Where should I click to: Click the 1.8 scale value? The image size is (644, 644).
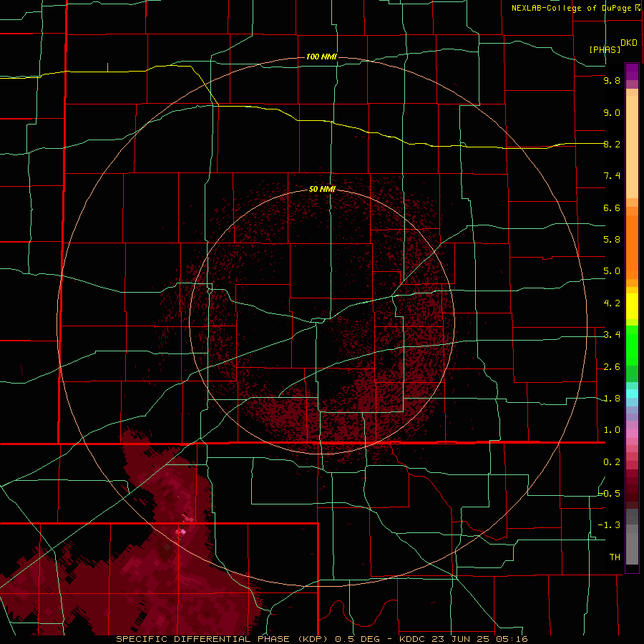[612, 399]
